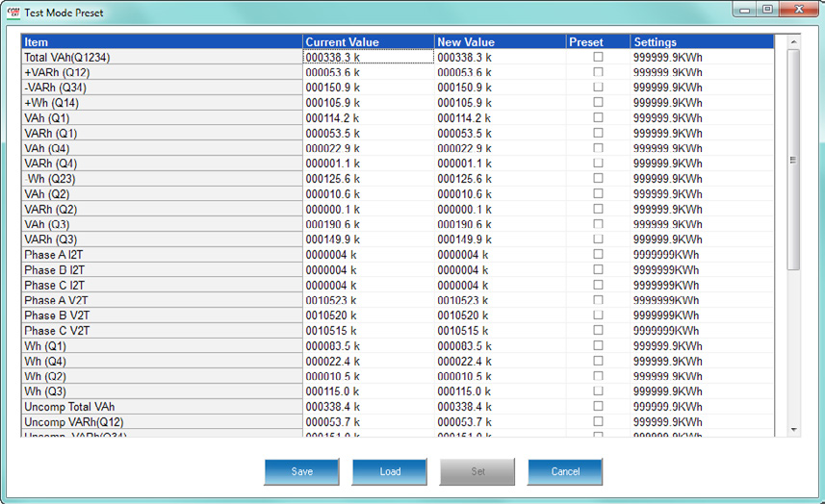Check the Preset box for Uncomp Total VAh
This screenshot has height=504, width=825.
coord(598,406)
